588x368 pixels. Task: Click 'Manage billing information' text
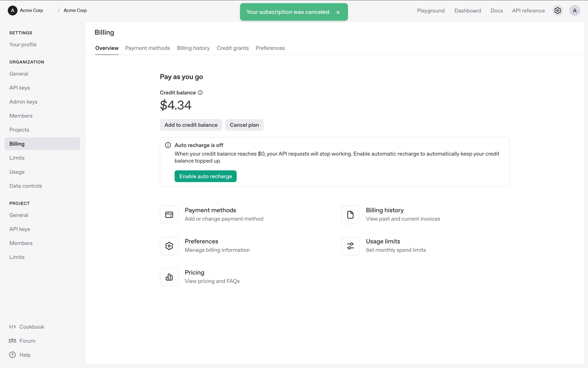pos(217,250)
